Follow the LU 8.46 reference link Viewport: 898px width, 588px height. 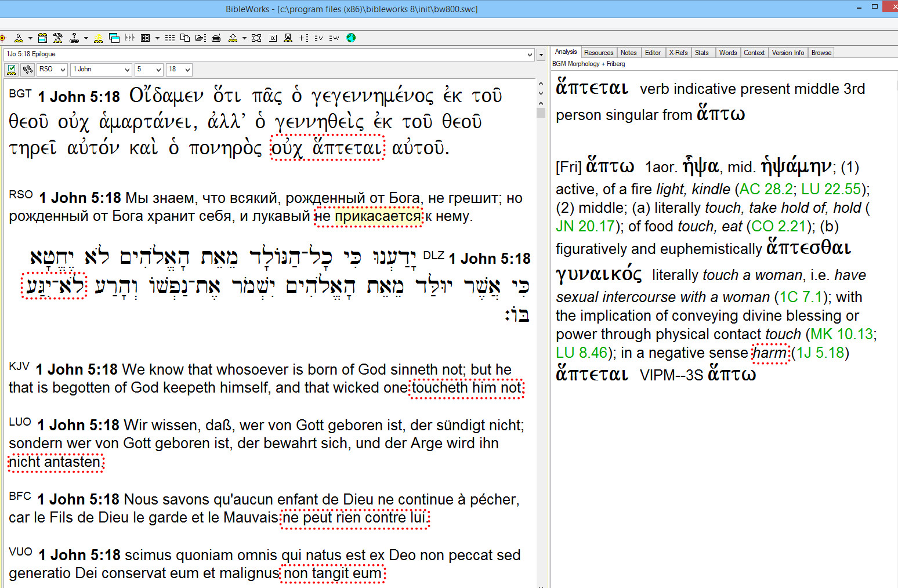pos(581,353)
